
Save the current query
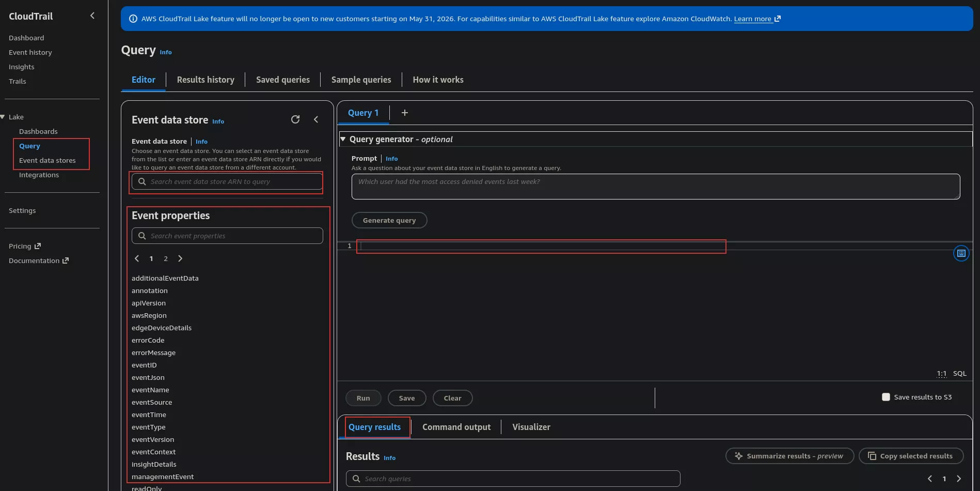tap(407, 398)
